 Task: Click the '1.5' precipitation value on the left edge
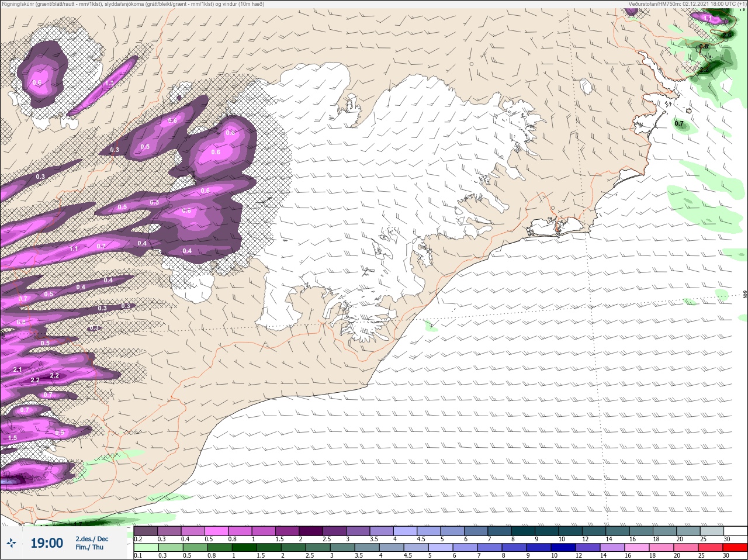coord(12,437)
